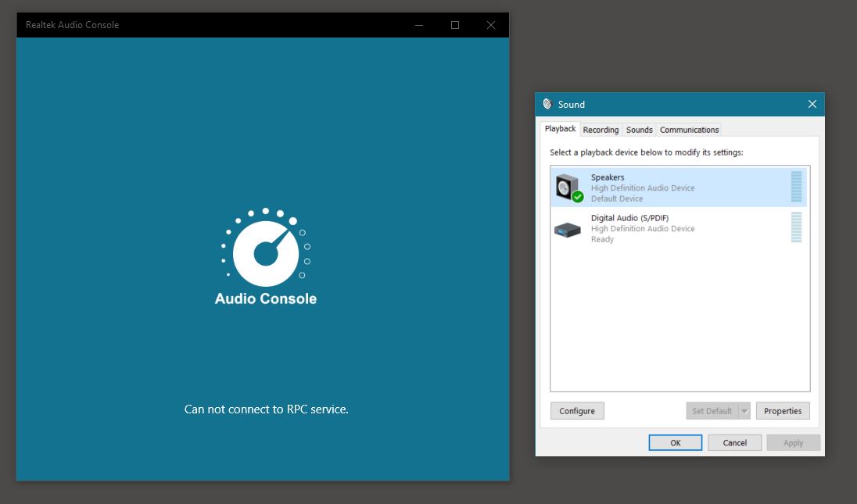This screenshot has height=504, width=857.
Task: Open the Sounds tab
Action: [639, 130]
